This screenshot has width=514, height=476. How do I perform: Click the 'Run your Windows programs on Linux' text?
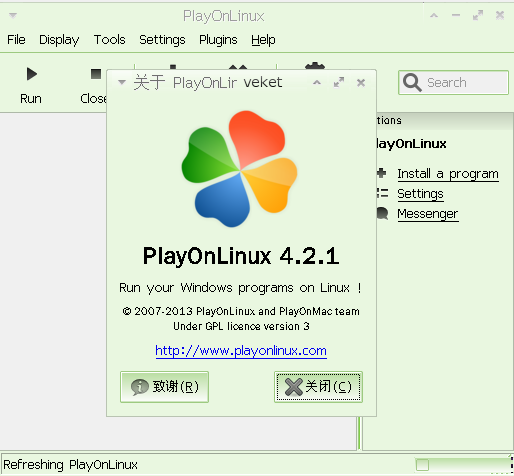[240, 288]
